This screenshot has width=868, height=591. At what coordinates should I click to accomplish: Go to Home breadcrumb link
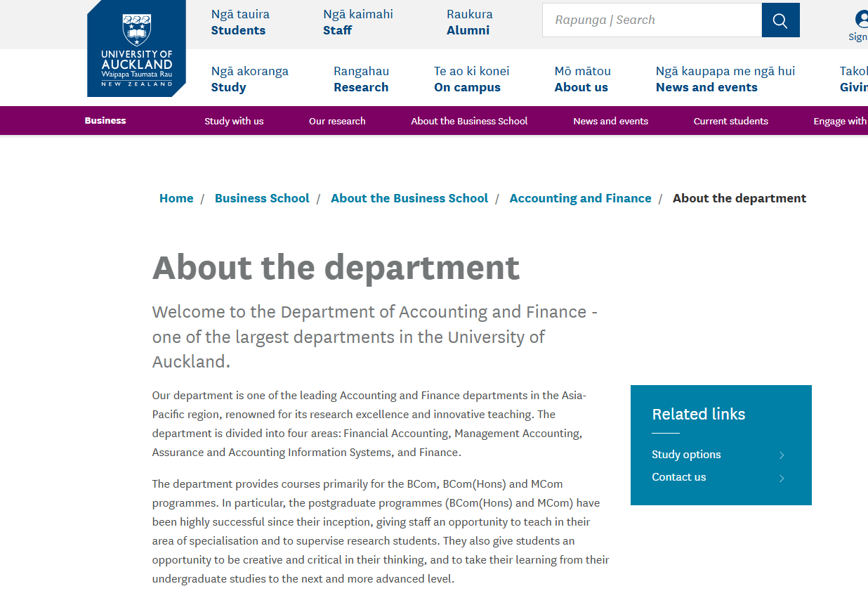tap(176, 198)
